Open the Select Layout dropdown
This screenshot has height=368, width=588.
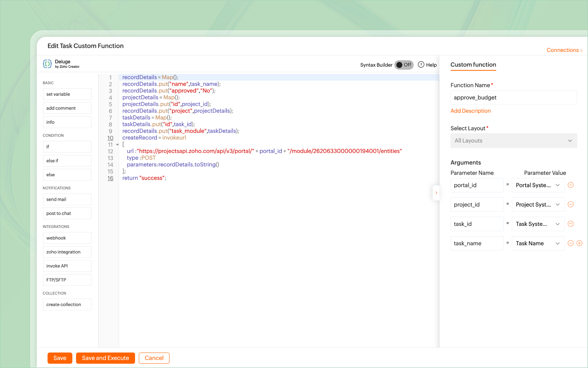[514, 140]
